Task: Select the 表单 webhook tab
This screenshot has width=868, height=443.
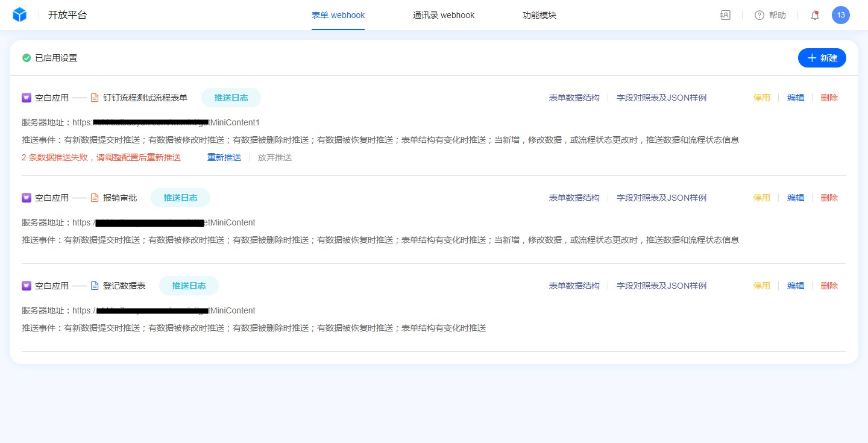Action: click(x=338, y=15)
